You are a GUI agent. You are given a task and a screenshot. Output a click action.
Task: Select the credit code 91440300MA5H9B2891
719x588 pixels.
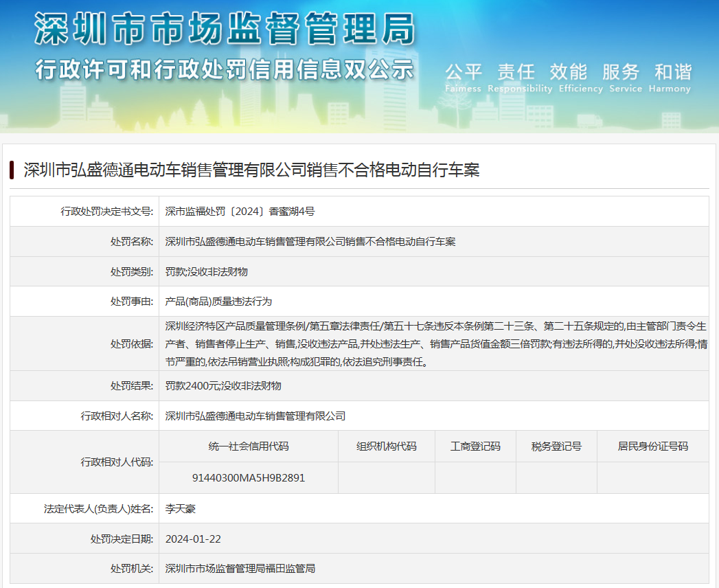(x=249, y=478)
